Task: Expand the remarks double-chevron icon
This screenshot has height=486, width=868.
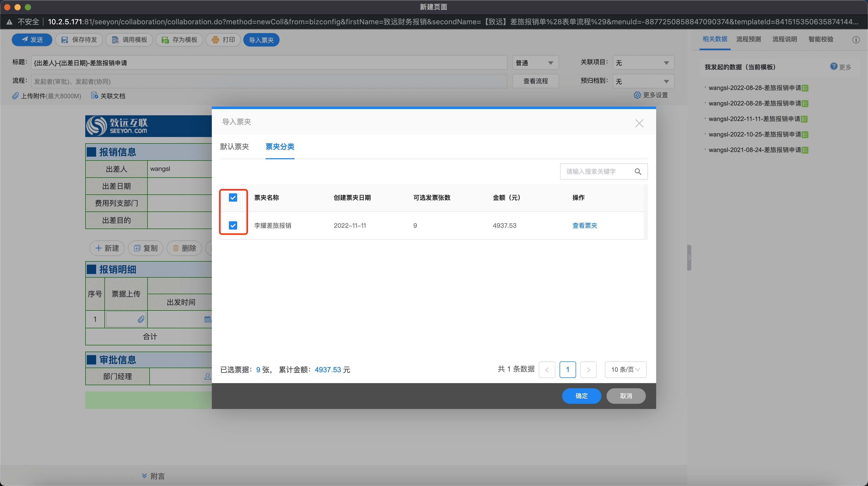Action: coord(144,476)
